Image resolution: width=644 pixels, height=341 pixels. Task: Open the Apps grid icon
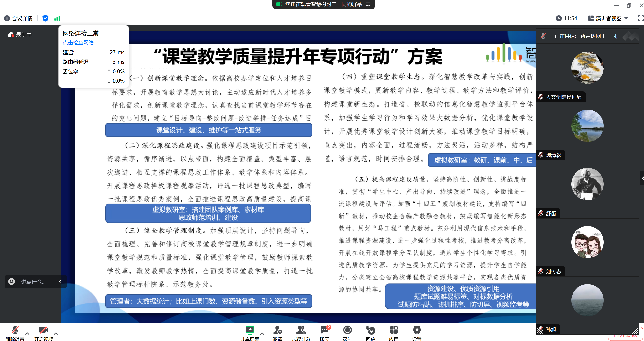(x=394, y=330)
